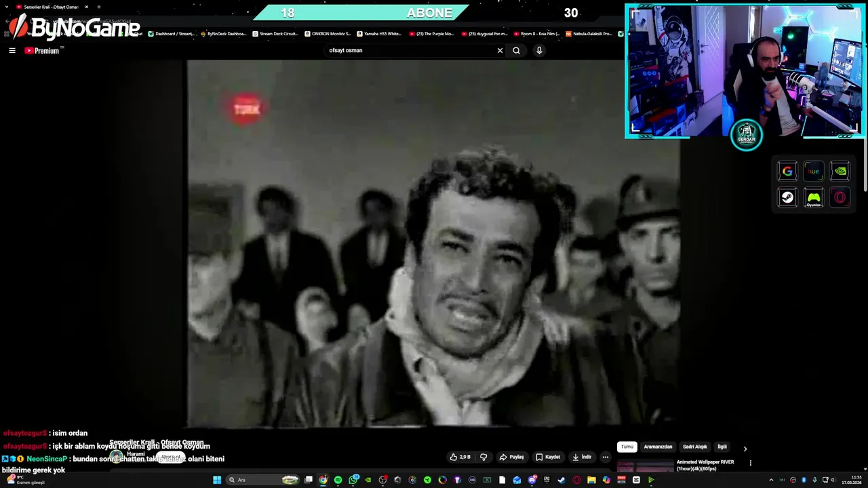Open Dashboard / Streamlabs bookmark
Image resolution: width=868 pixels, height=488 pixels.
(x=172, y=33)
